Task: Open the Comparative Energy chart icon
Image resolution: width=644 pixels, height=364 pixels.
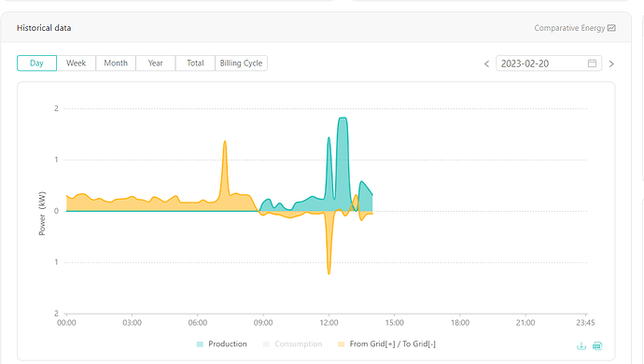Action: point(611,28)
